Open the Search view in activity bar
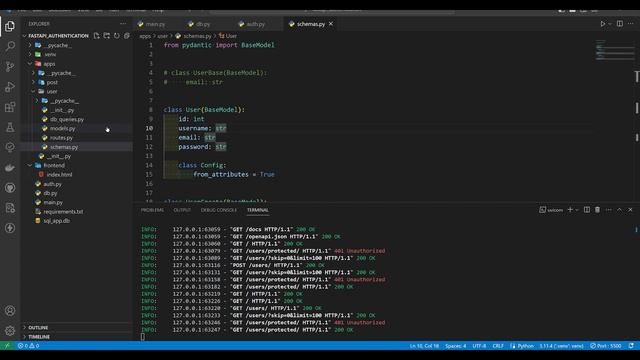Image resolution: width=640 pixels, height=360 pixels. (10, 46)
